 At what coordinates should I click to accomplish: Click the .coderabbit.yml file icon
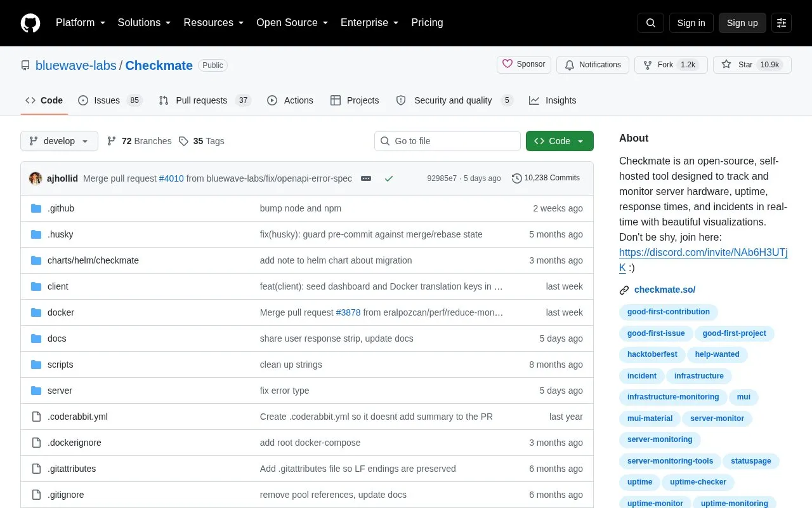(x=36, y=417)
